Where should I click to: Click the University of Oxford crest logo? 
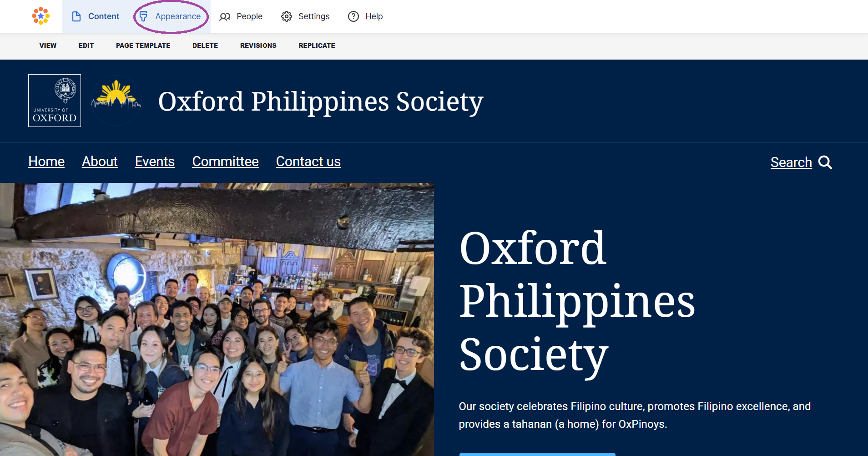coord(55,101)
